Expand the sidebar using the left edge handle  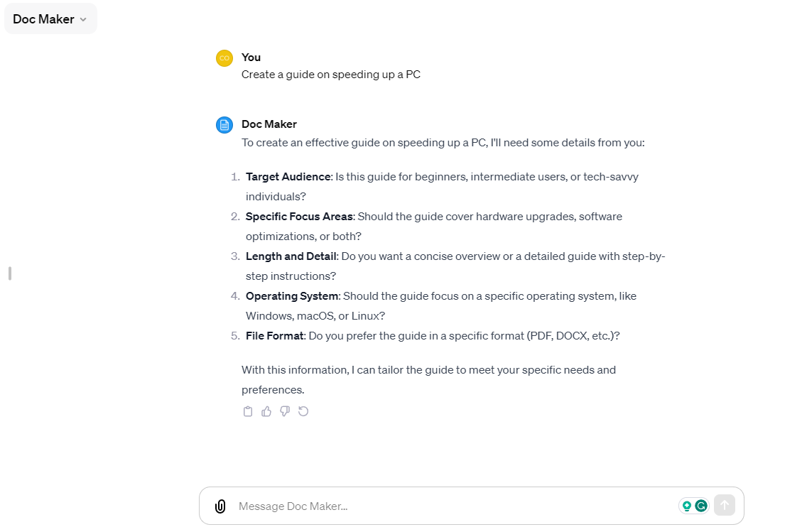tap(10, 273)
